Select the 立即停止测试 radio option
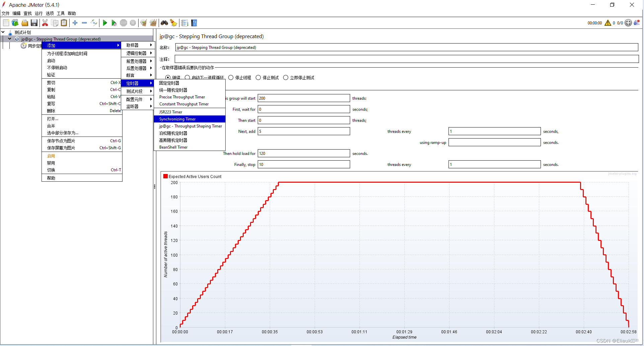 pyautogui.click(x=286, y=78)
